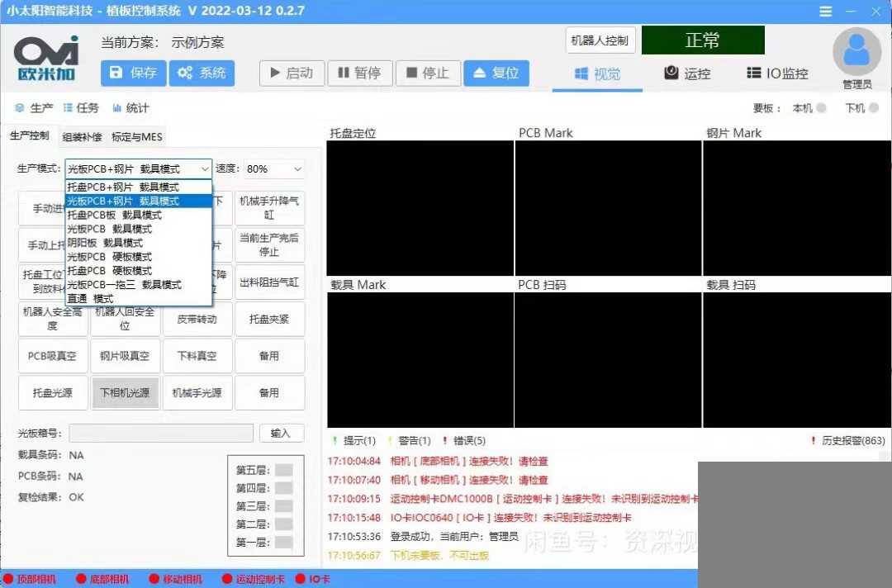
Task: Toggle 出料阻挡气缸 button
Action: click(269, 282)
